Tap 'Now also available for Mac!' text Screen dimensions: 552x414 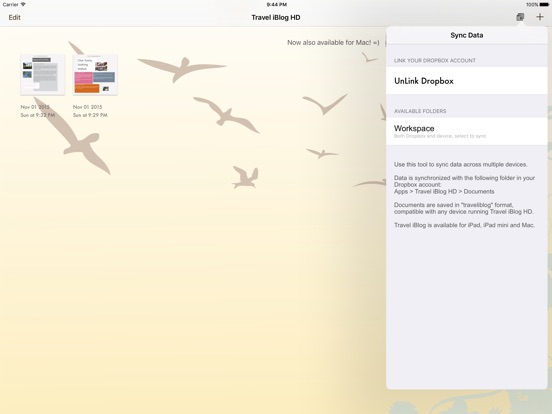[x=333, y=43]
